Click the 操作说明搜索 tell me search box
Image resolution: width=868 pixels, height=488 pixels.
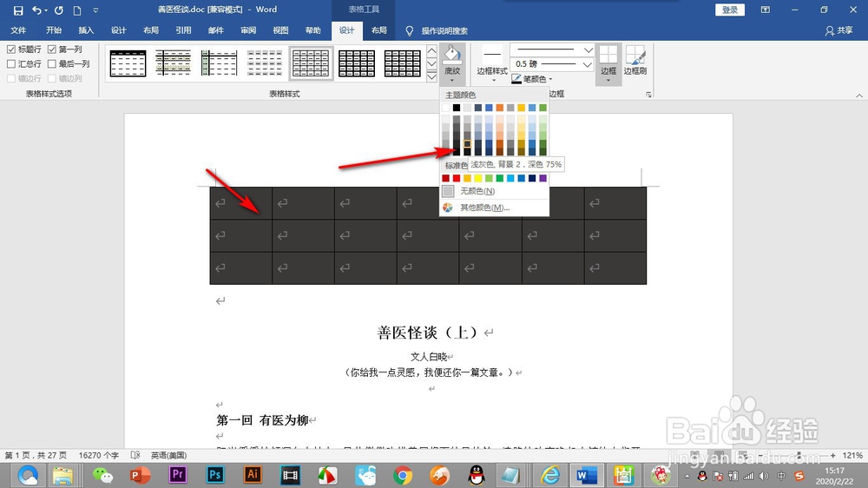(444, 31)
